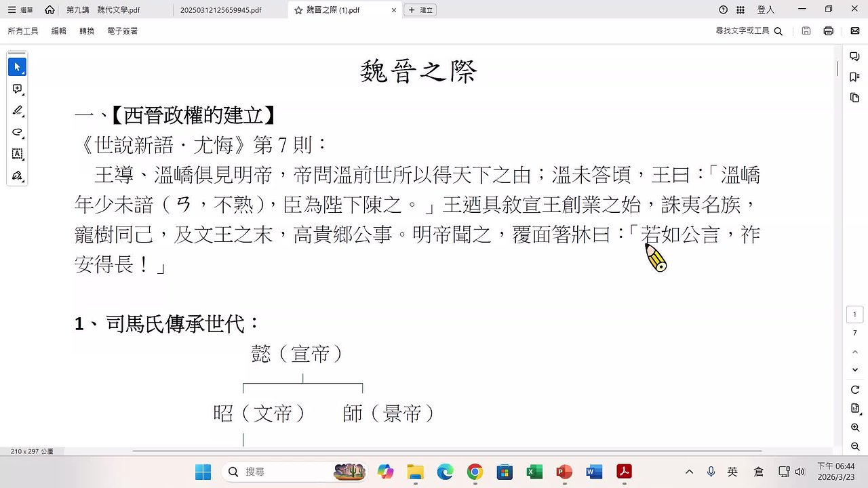This screenshot has height=488, width=868.
Task: Open the Fill & Sign tool
Action: coord(17,176)
